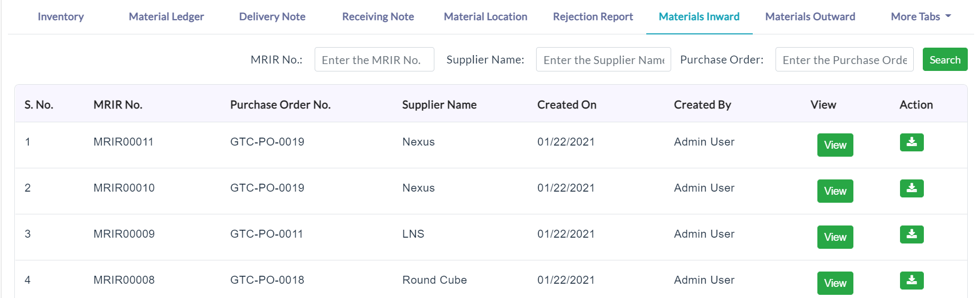The image size is (980, 298).
Task: Download the MRIR00011 report
Action: coord(911,142)
